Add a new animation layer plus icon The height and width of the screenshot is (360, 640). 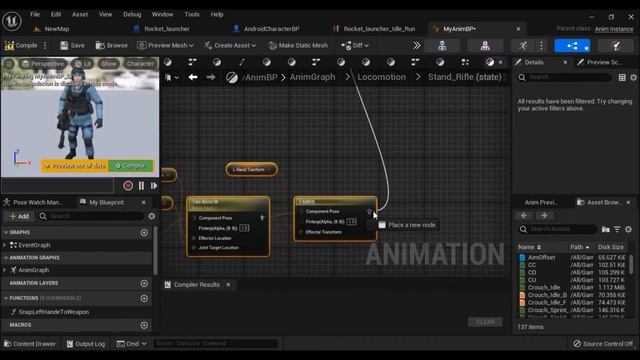click(x=144, y=283)
